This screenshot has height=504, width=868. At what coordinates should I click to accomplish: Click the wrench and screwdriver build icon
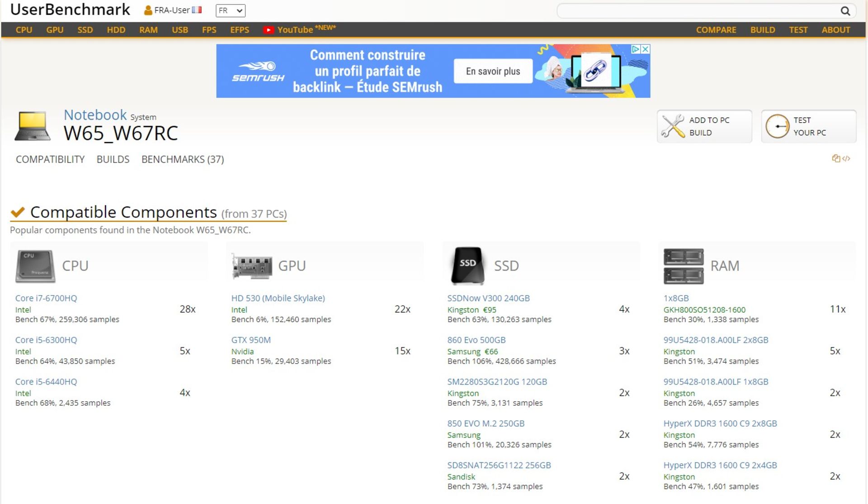tap(673, 126)
